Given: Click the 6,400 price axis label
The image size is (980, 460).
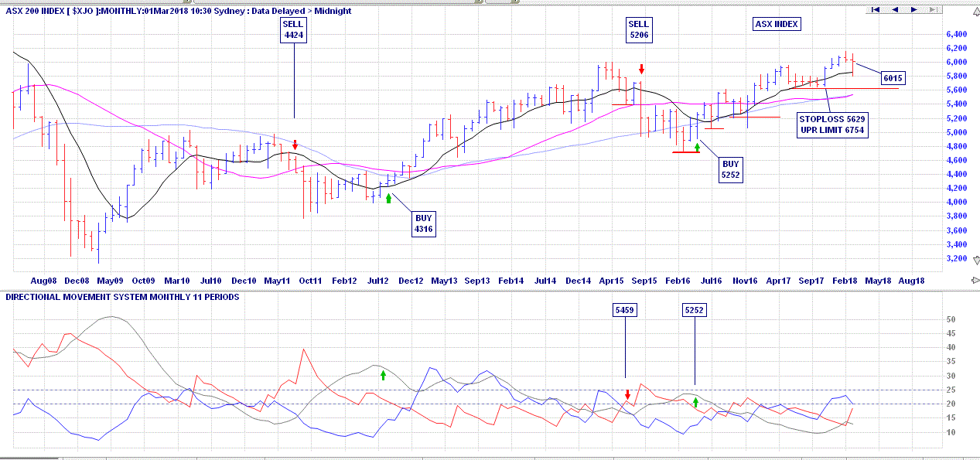Looking at the screenshot, I should pyautogui.click(x=956, y=35).
